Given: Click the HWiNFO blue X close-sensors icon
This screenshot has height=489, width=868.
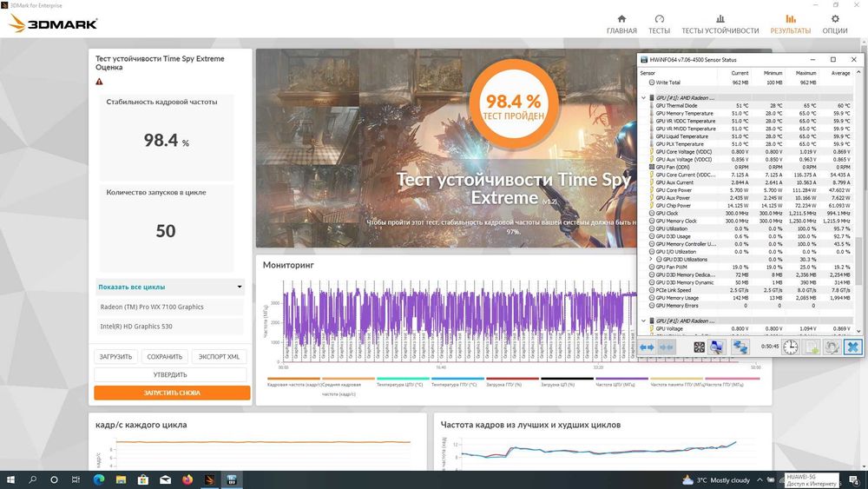Looking at the screenshot, I should [x=853, y=347].
